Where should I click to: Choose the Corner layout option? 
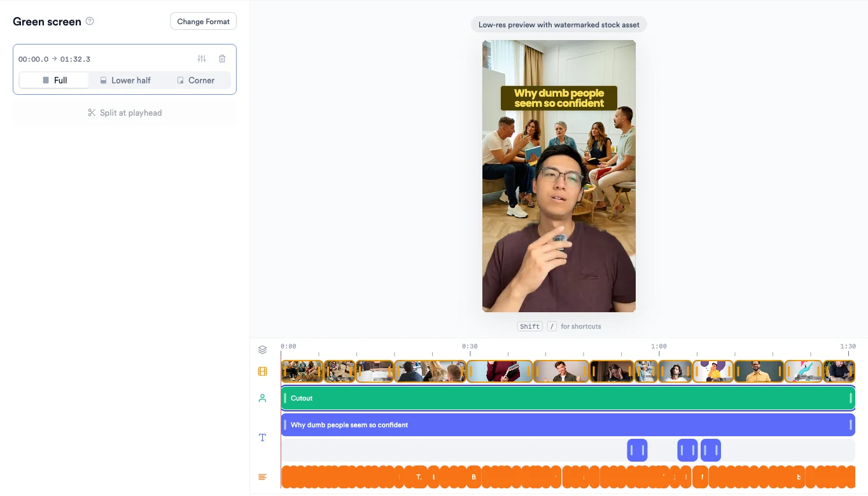coord(195,80)
